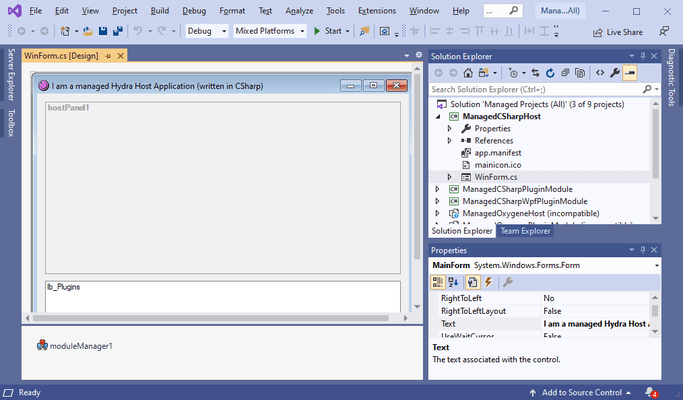The width and height of the screenshot is (683, 400).
Task: Click Add to Source Control in status bar
Action: click(580, 393)
